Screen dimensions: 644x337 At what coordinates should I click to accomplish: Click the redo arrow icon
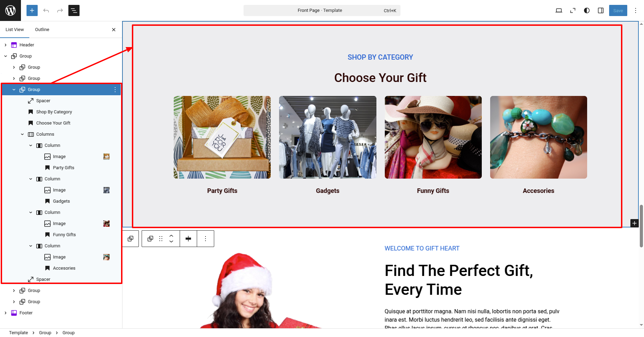[x=60, y=10]
